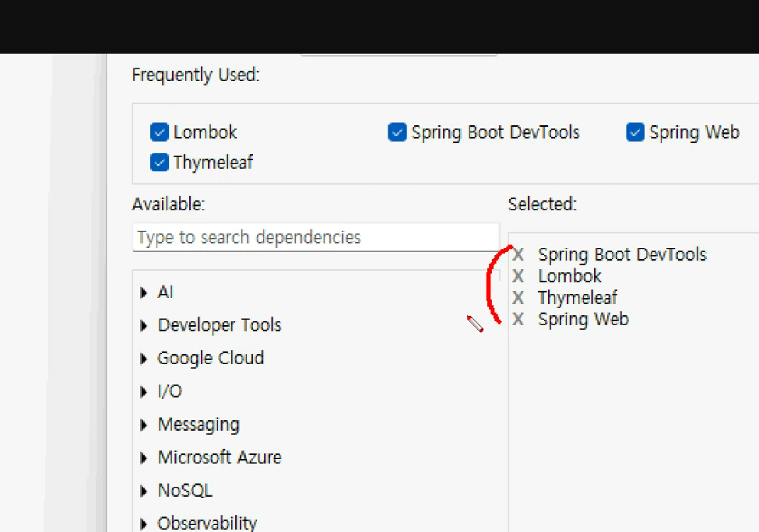Image resolution: width=759 pixels, height=532 pixels.
Task: Expand the Microsoft Azure arrow
Action: pyautogui.click(x=143, y=457)
